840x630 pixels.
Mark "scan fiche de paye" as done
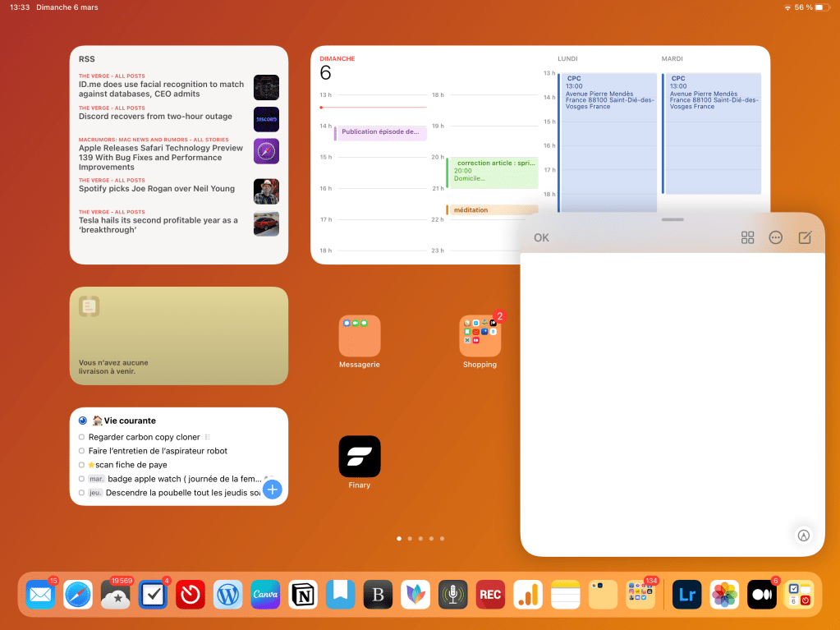pyautogui.click(x=82, y=465)
